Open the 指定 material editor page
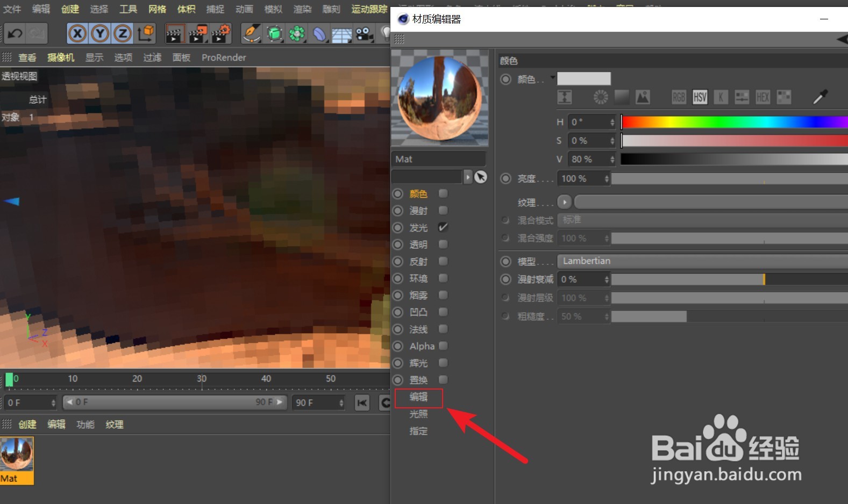The height and width of the screenshot is (504, 848). [418, 431]
